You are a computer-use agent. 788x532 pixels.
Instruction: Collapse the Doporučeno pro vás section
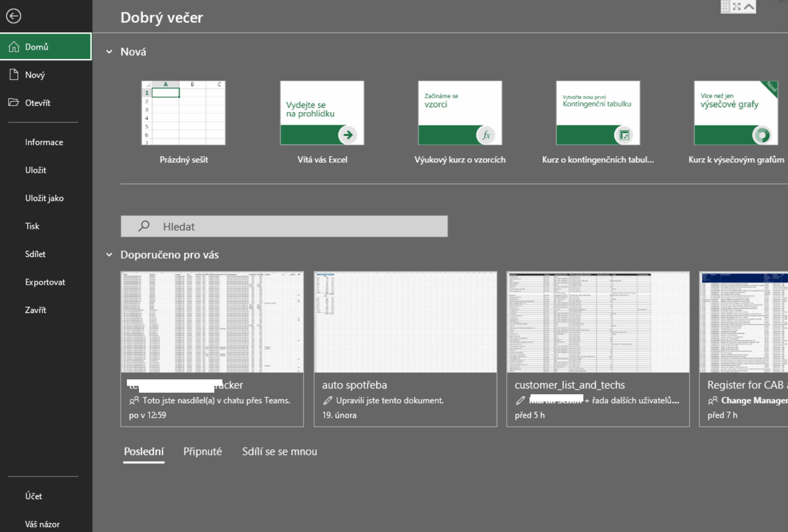pos(109,255)
